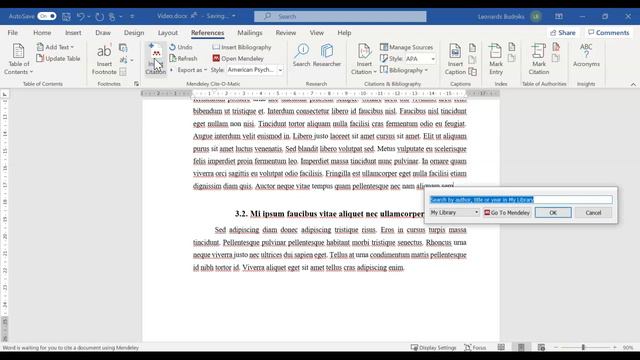640x360 pixels.
Task: Open Footnotes dialog launcher
Action: point(136,84)
